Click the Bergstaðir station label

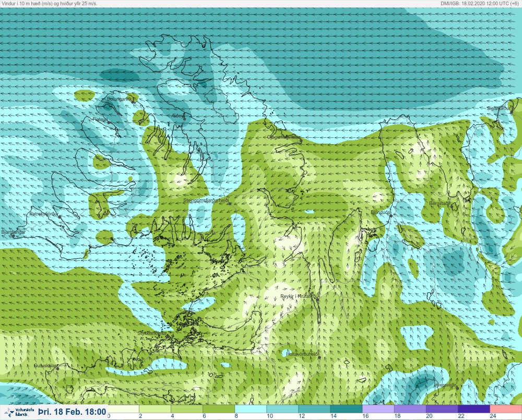440,203
